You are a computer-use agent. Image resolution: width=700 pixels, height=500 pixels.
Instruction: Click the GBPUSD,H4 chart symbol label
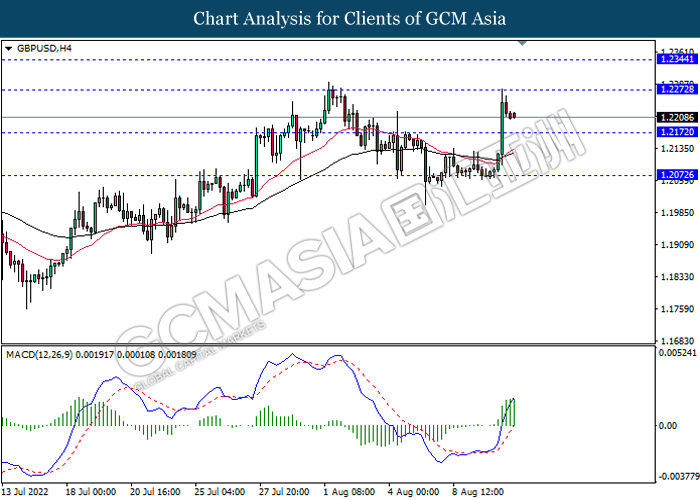click(44, 48)
